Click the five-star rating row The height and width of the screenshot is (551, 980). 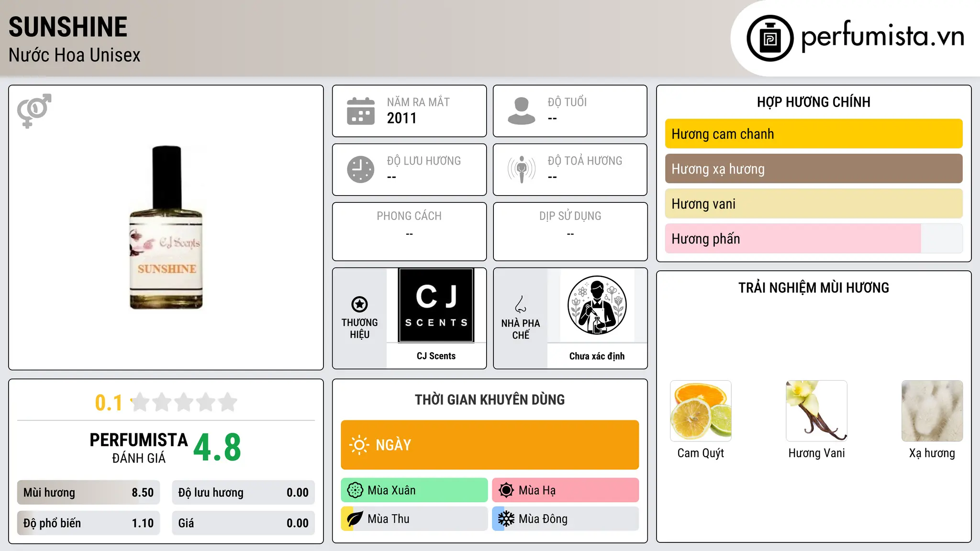184,402
